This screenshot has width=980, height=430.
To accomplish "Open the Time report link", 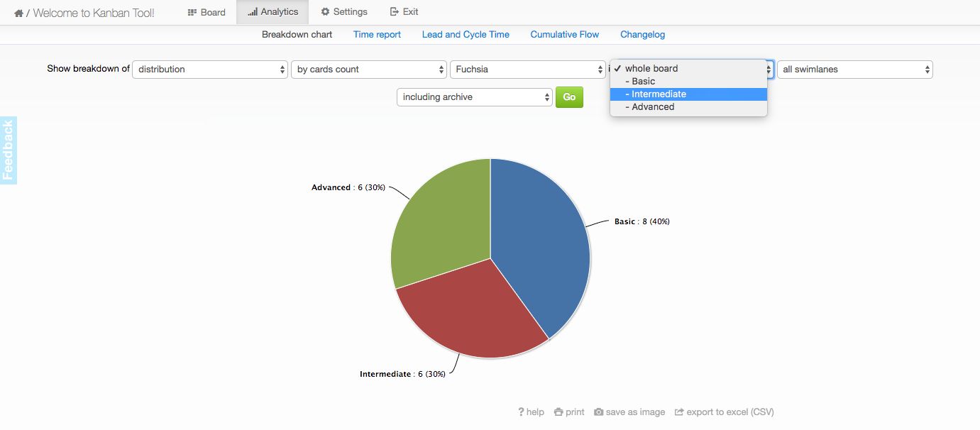I will 377,34.
